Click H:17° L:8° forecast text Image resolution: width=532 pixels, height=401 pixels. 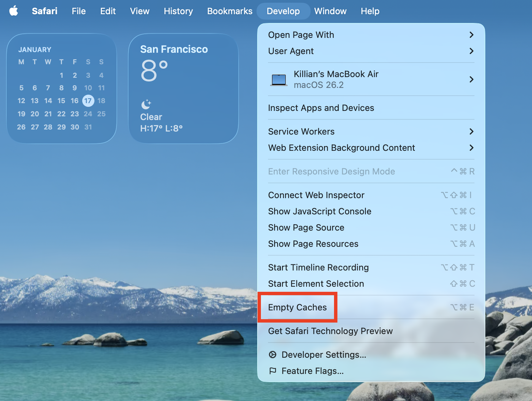coord(161,128)
